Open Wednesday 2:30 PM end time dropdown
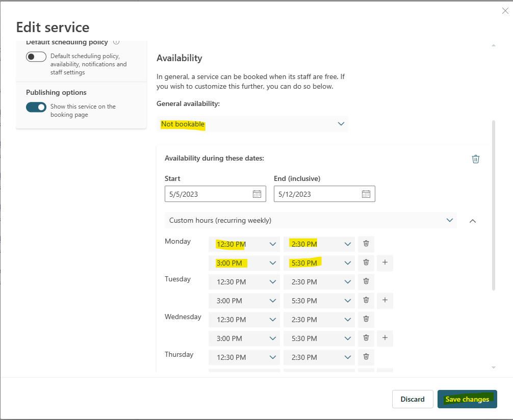Image resolution: width=513 pixels, height=420 pixels. pos(319,320)
